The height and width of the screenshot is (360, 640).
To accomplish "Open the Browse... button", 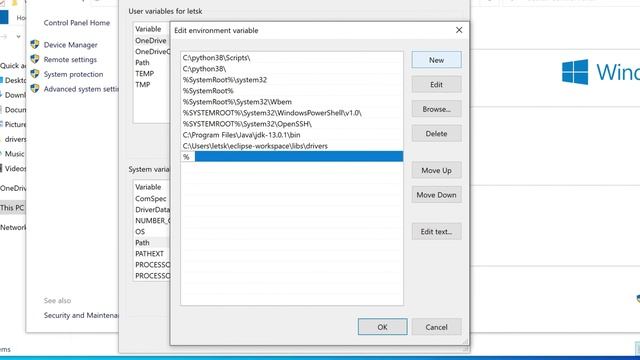I will [x=436, y=109].
